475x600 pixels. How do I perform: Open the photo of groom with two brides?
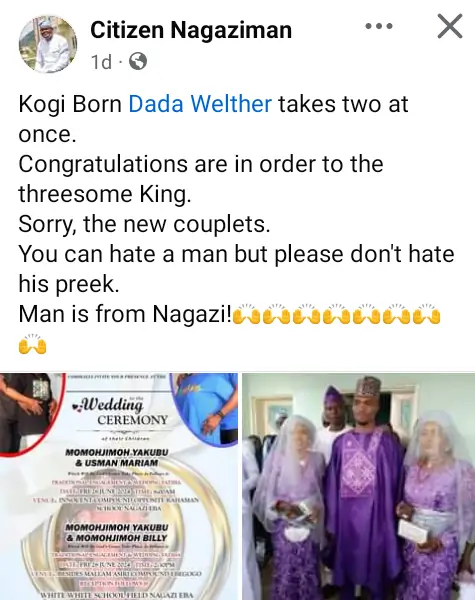click(359, 486)
